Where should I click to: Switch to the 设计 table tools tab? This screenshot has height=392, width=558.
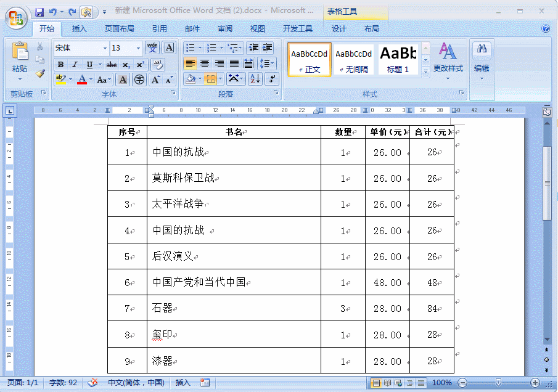(x=338, y=29)
